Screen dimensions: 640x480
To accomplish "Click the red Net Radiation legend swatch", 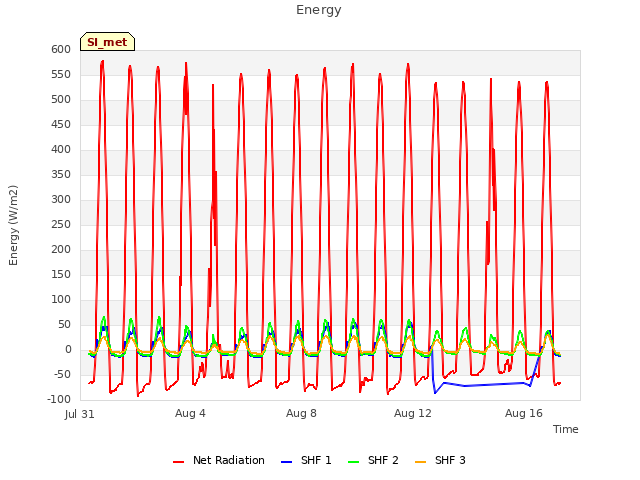I will [179, 462].
